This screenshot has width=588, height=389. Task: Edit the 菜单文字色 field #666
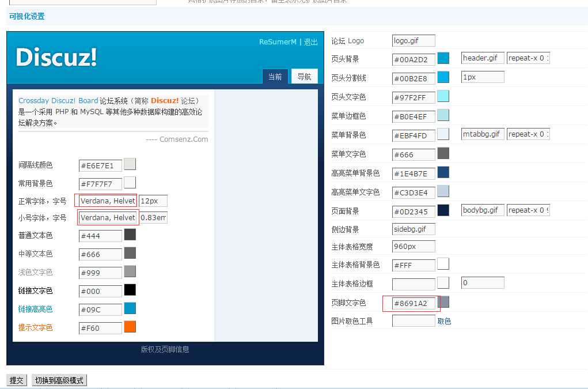(x=414, y=154)
